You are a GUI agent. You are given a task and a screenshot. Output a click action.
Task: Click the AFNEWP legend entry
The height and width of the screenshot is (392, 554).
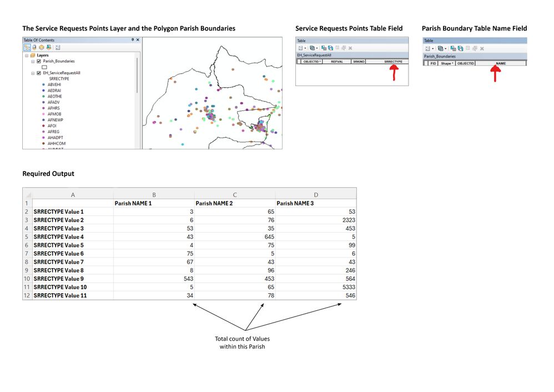point(55,120)
